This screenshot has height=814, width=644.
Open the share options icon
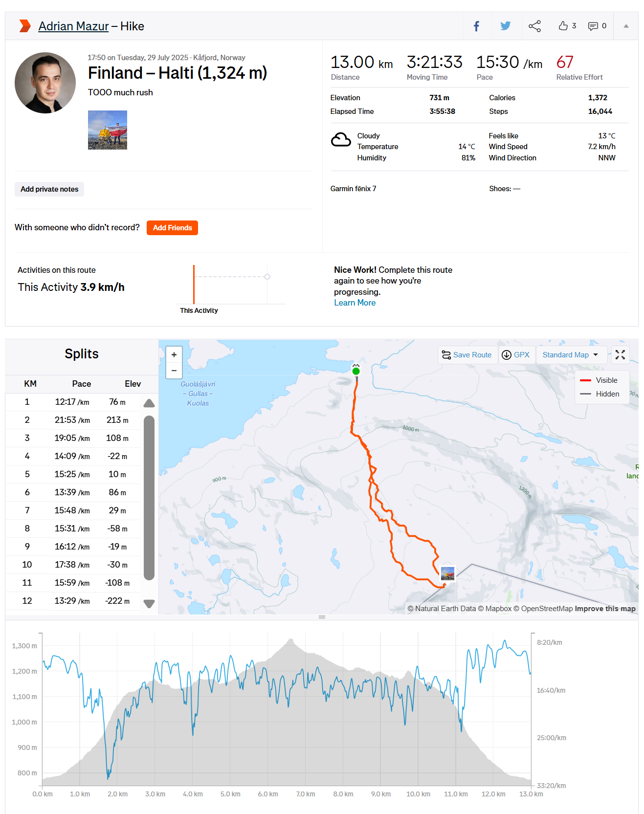(534, 26)
